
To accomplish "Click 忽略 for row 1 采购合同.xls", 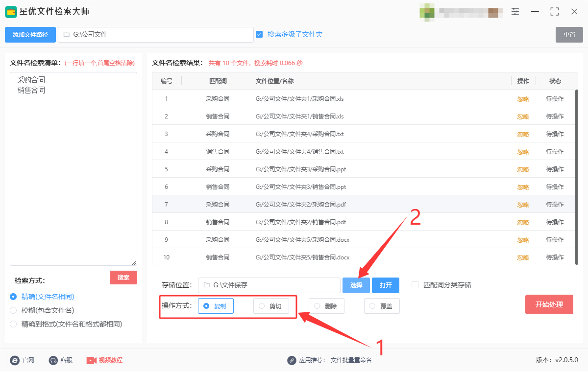I will (523, 99).
